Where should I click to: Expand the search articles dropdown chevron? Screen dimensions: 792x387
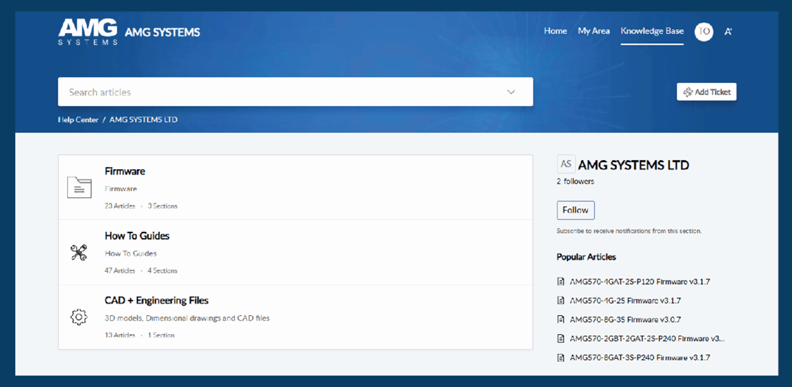pos(511,92)
